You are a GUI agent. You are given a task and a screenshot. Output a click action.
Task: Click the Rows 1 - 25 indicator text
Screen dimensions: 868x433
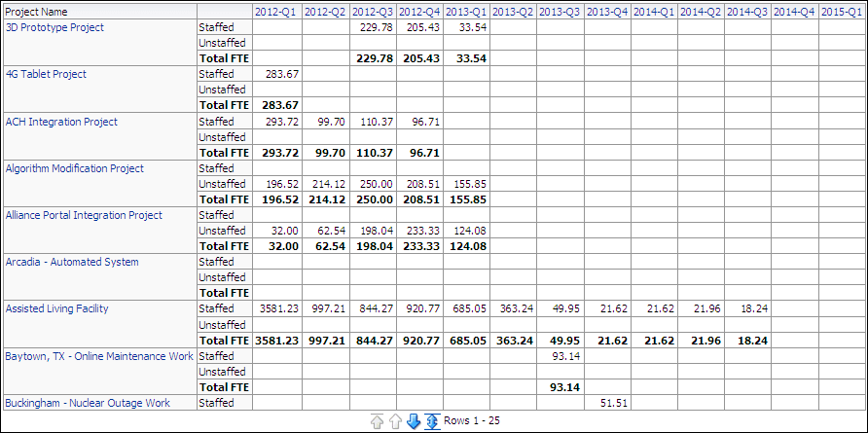click(x=472, y=420)
